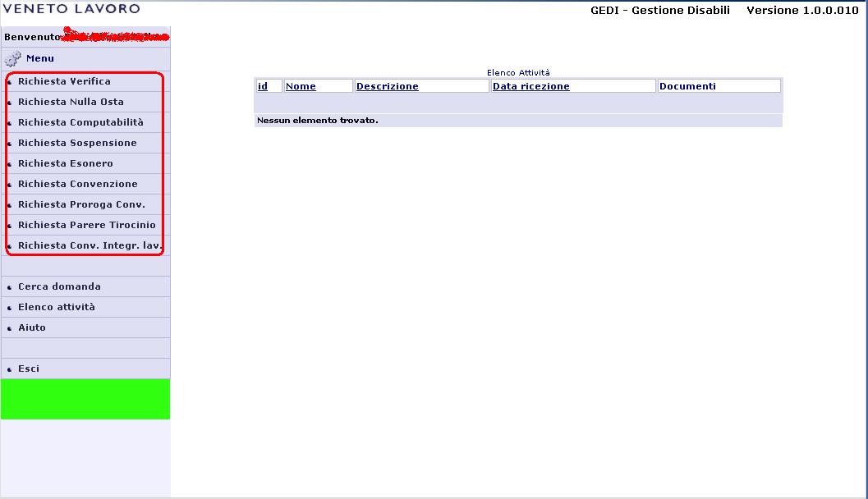Select Richiesta Nulla Osta in sidebar
Screen dimensions: 868x499
(71, 102)
